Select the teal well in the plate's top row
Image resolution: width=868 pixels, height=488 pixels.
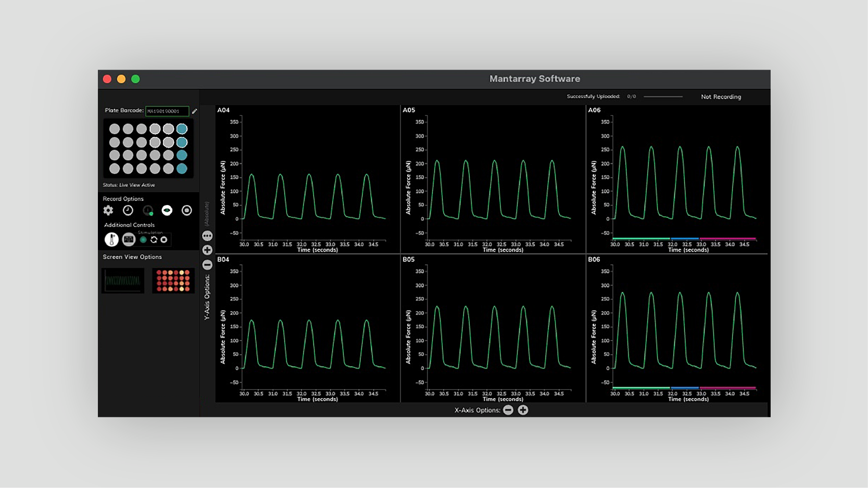(182, 129)
